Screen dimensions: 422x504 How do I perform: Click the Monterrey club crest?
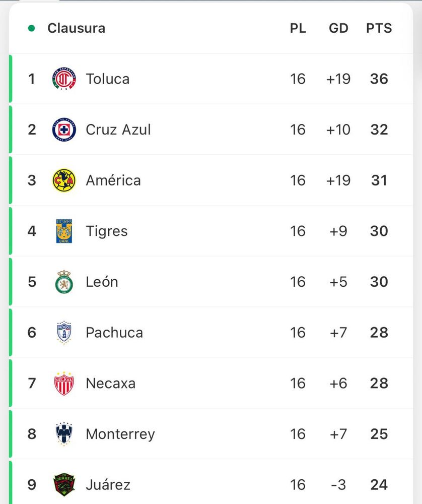(64, 434)
